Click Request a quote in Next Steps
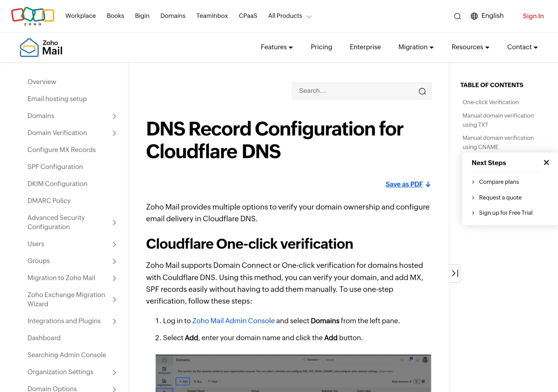 (500, 198)
